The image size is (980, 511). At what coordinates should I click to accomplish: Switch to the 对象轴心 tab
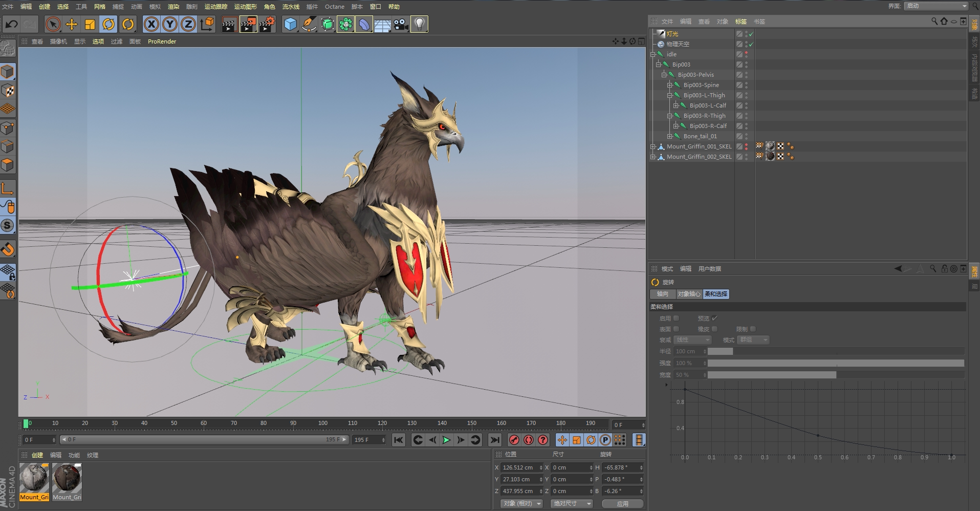tap(688, 294)
